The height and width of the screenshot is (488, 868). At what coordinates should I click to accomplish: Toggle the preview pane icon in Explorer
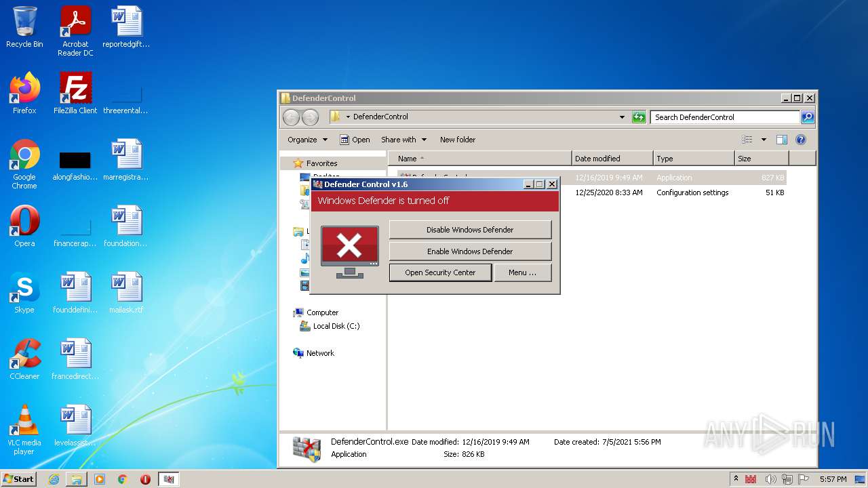pyautogui.click(x=781, y=140)
